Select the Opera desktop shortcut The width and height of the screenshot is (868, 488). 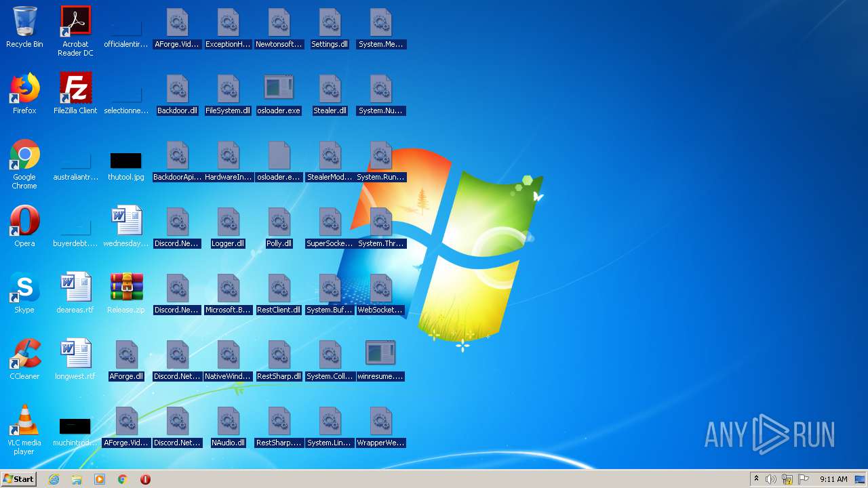click(24, 226)
